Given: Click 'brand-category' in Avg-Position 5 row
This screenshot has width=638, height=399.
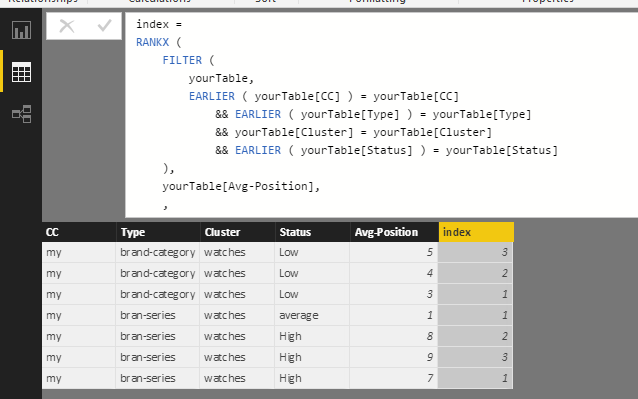Looking at the screenshot, I should coord(157,253).
